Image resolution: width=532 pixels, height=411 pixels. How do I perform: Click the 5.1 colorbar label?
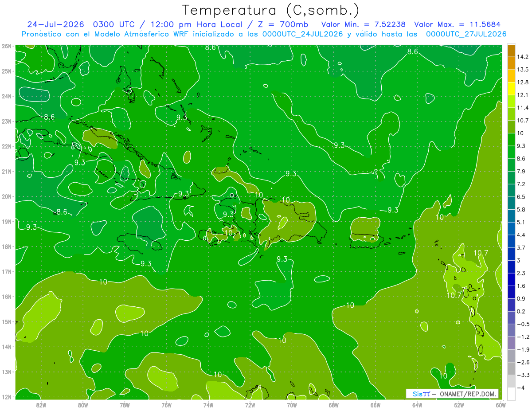(x=521, y=222)
